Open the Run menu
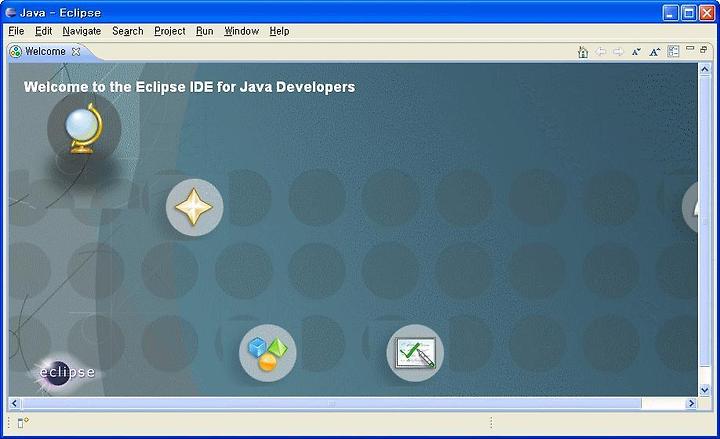 [204, 31]
